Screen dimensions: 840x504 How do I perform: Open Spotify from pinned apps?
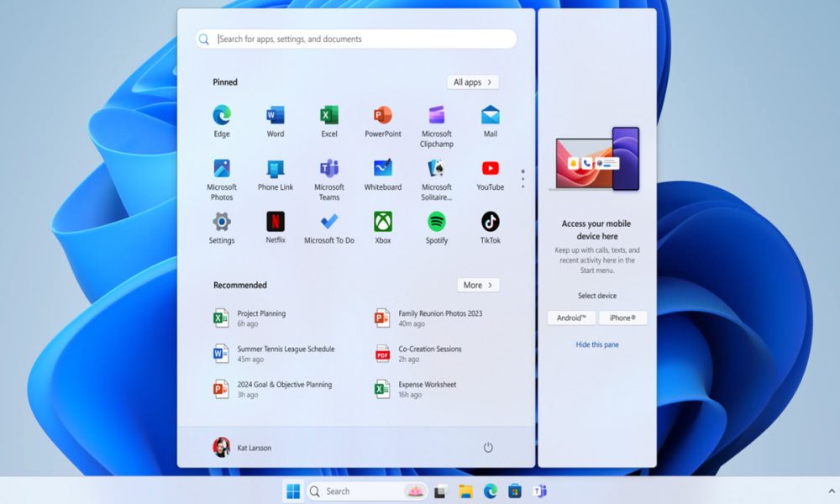pos(437,228)
